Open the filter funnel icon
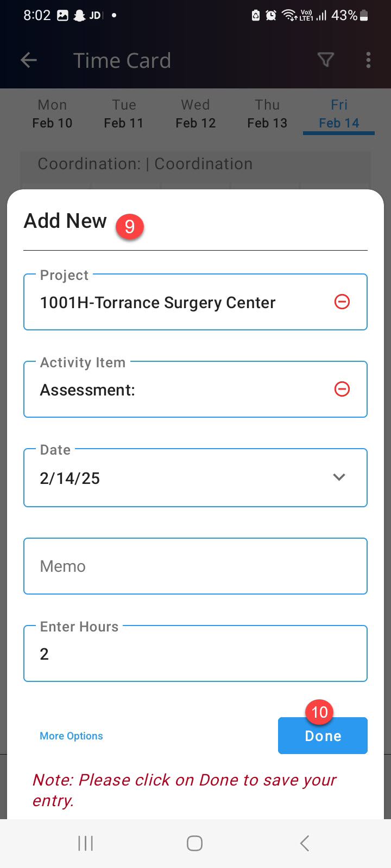Screen dimensions: 391x868 [x=325, y=60]
